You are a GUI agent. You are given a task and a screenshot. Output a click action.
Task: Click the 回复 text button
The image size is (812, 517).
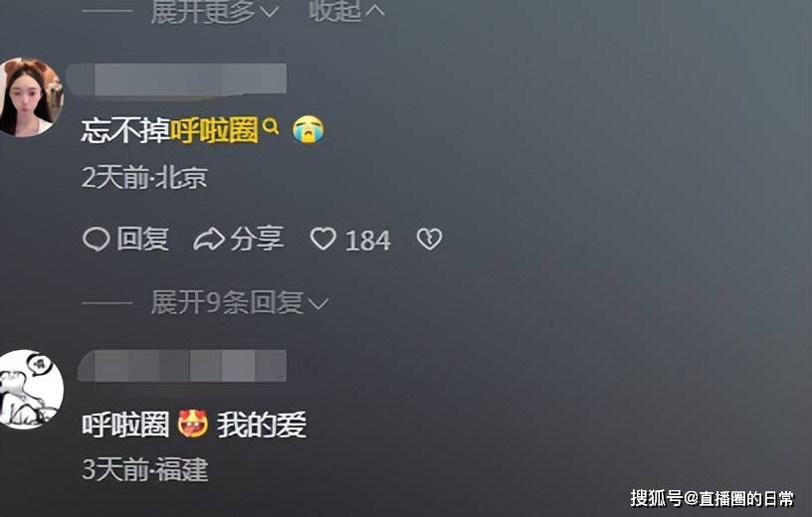point(143,239)
